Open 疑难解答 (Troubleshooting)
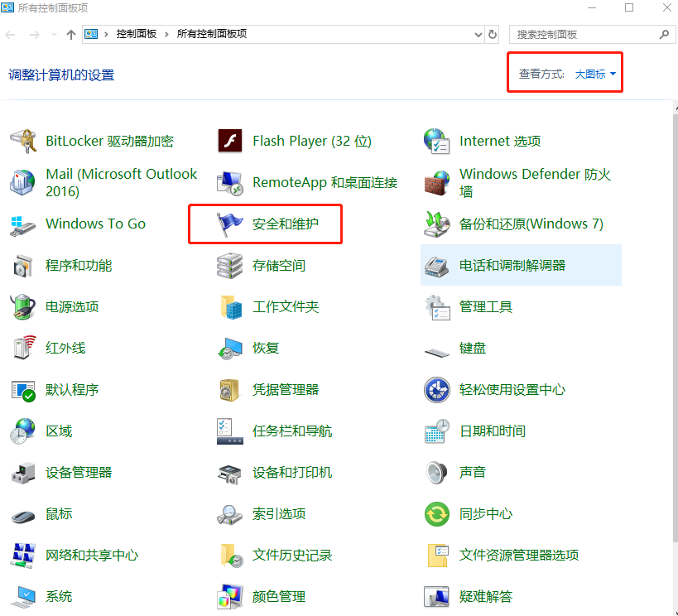The height and width of the screenshot is (616, 678). pyautogui.click(x=486, y=596)
